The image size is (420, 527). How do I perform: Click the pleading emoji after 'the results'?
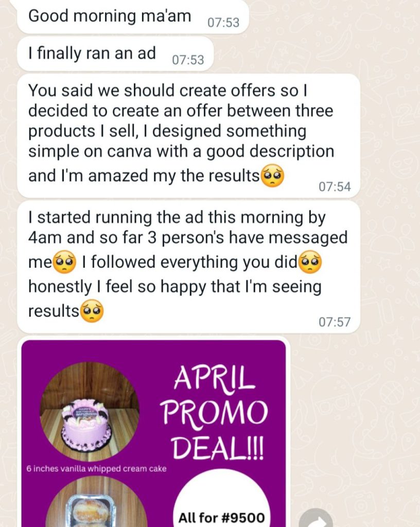tap(272, 176)
